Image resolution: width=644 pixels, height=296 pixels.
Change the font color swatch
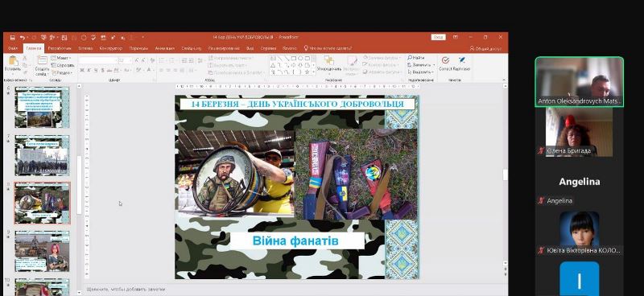(148, 70)
